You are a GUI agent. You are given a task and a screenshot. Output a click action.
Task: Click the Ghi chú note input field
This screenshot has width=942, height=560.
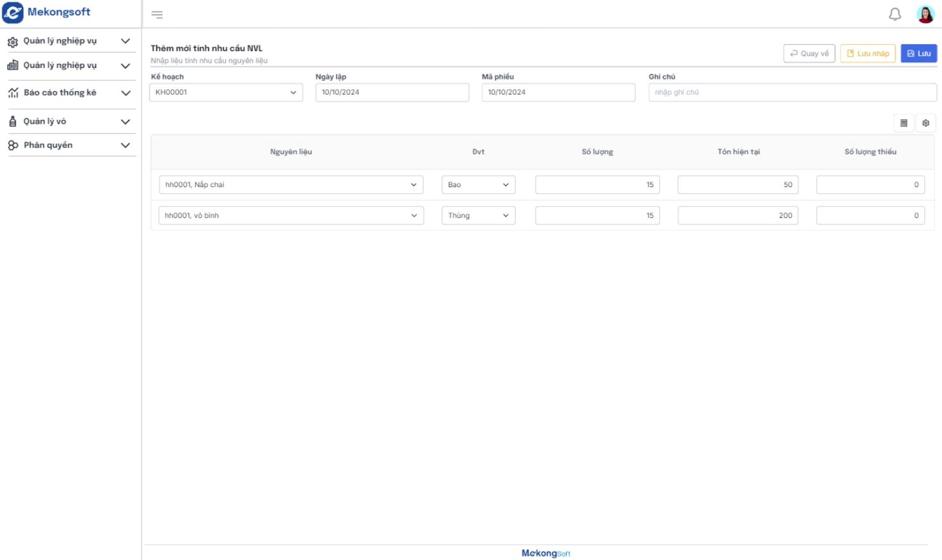click(792, 92)
